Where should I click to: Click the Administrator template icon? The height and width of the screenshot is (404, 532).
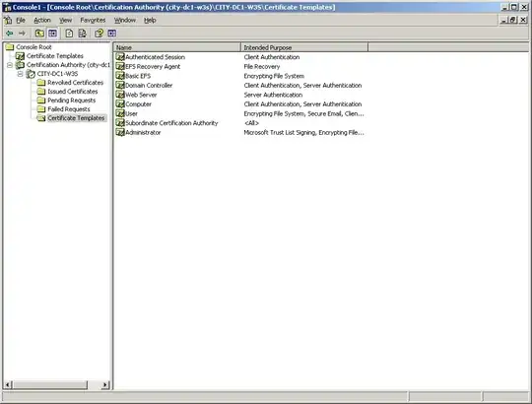tap(120, 132)
